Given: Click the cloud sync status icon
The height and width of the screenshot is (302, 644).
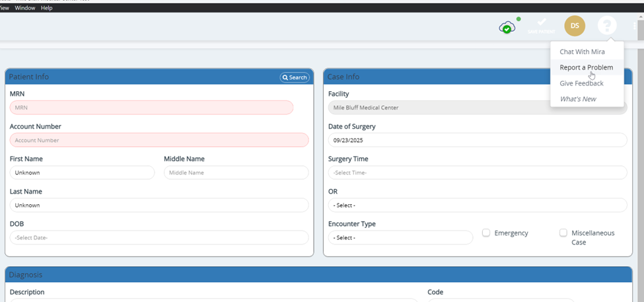Looking at the screenshot, I should coord(507,27).
